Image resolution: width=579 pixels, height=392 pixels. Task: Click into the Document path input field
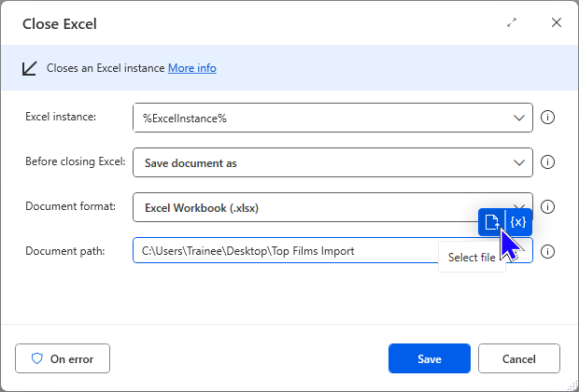[332, 251]
